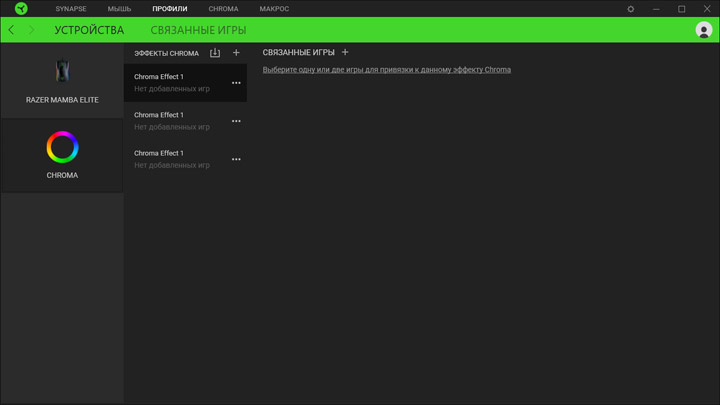The width and height of the screenshot is (720, 405).
Task: Open the МАКРОС tab
Action: pos(274,9)
